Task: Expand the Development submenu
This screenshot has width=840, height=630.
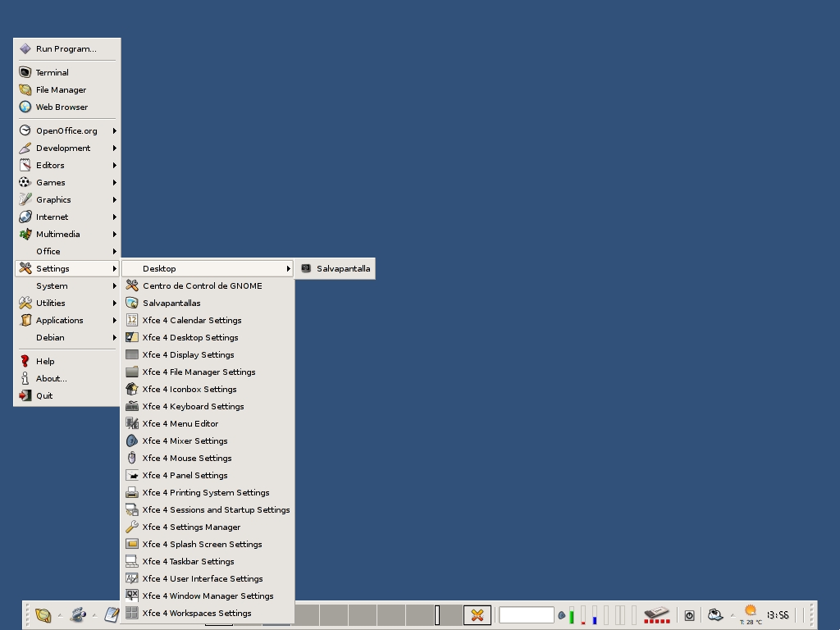Action: point(67,148)
